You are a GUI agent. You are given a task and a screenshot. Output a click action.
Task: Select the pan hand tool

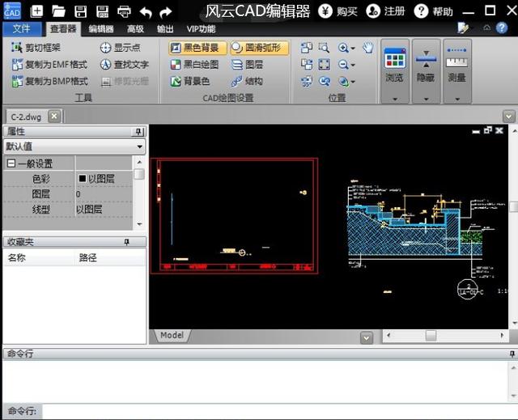tap(368, 48)
